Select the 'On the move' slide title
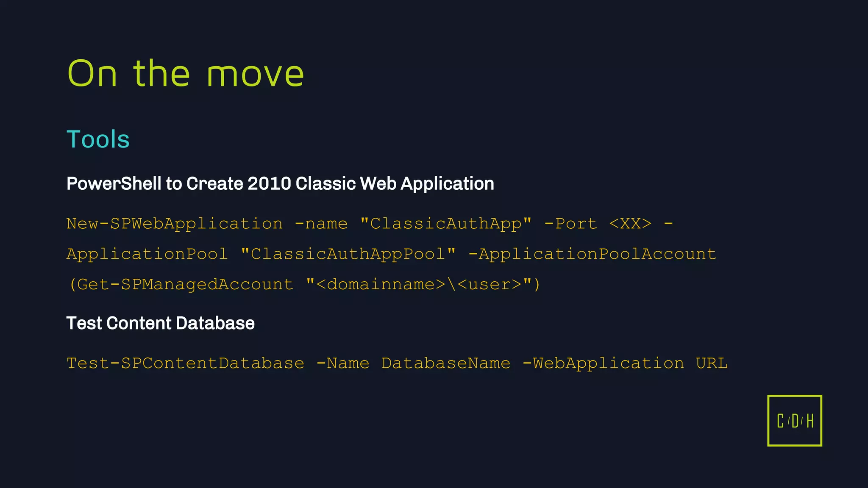Screen dimensions: 868x488 (x=186, y=73)
